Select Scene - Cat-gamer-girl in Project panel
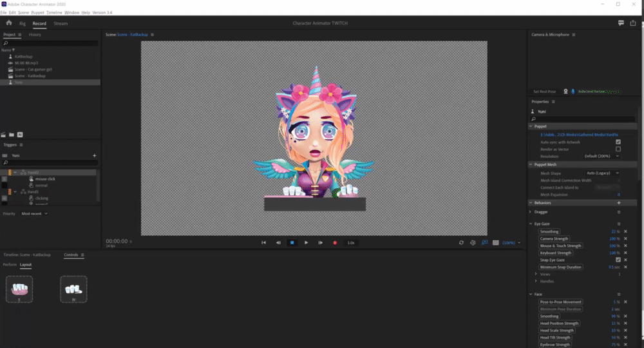The image size is (644, 348). point(33,70)
